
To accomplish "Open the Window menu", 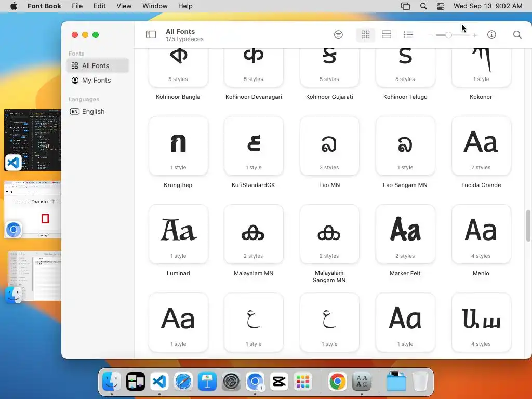I will [x=155, y=6].
